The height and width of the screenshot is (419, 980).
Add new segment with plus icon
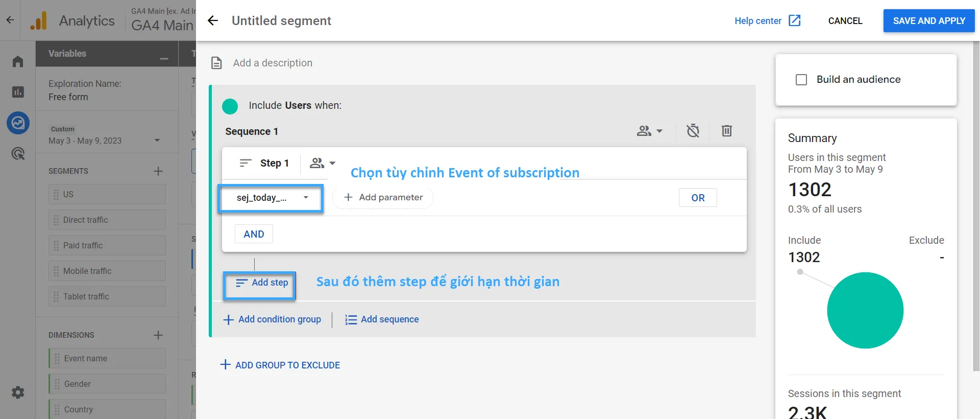pos(158,171)
